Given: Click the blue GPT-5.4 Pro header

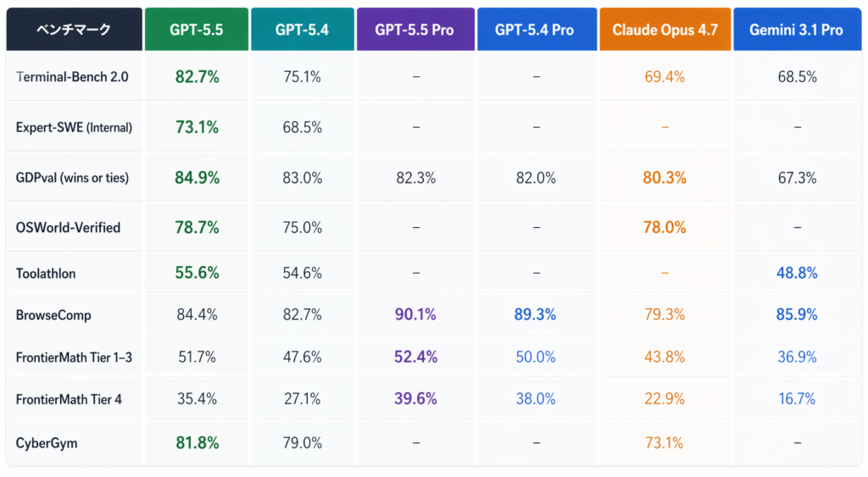Looking at the screenshot, I should [x=534, y=30].
